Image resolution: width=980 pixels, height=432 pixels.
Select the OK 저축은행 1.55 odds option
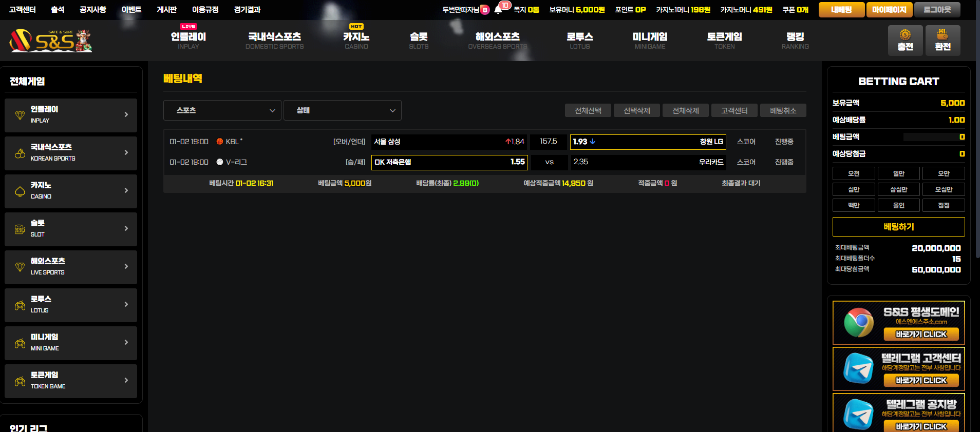(x=449, y=162)
